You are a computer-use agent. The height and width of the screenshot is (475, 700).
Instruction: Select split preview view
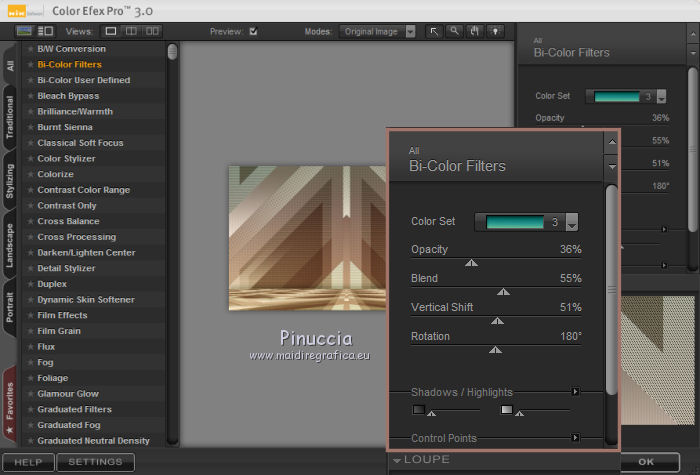[131, 31]
